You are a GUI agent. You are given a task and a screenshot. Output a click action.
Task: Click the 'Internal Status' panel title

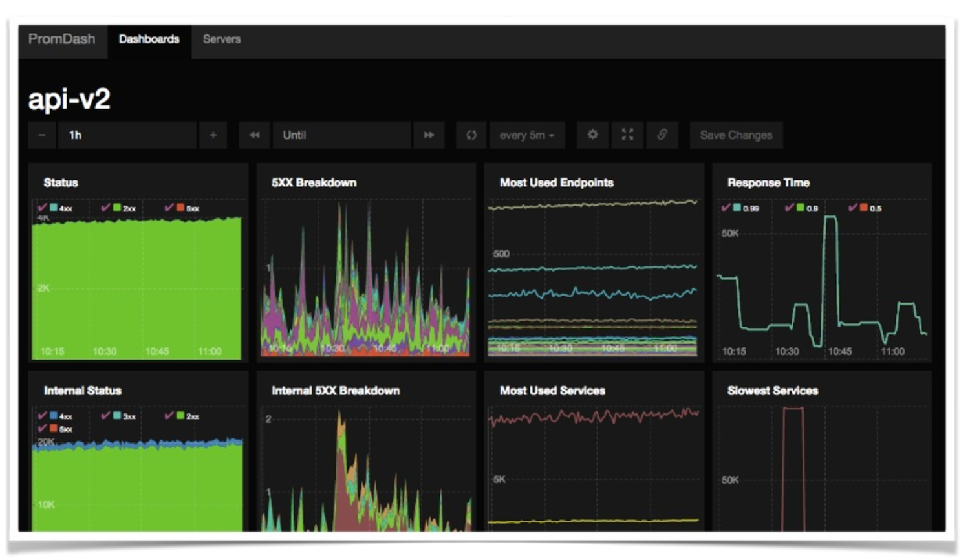click(83, 391)
